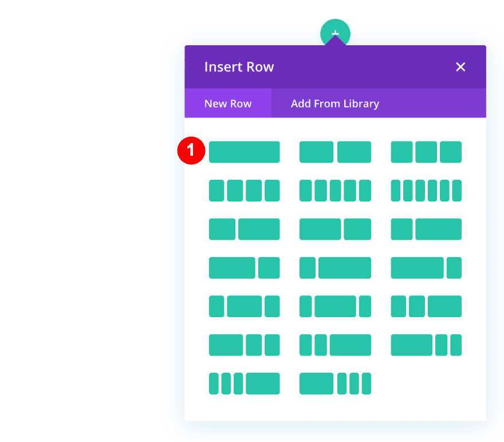Viewport: 504px width, 442px height.
Task: Select the three-quarters plus one-quarter layout
Action: [245, 267]
